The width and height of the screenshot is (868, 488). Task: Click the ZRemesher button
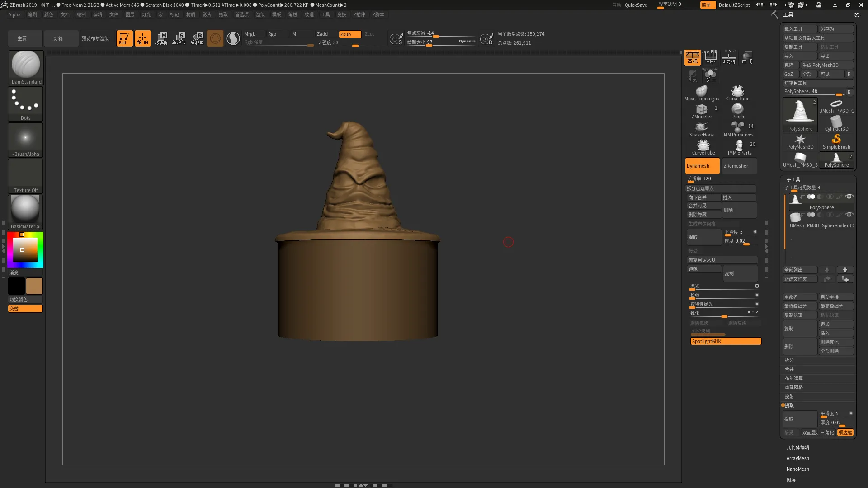(x=739, y=166)
